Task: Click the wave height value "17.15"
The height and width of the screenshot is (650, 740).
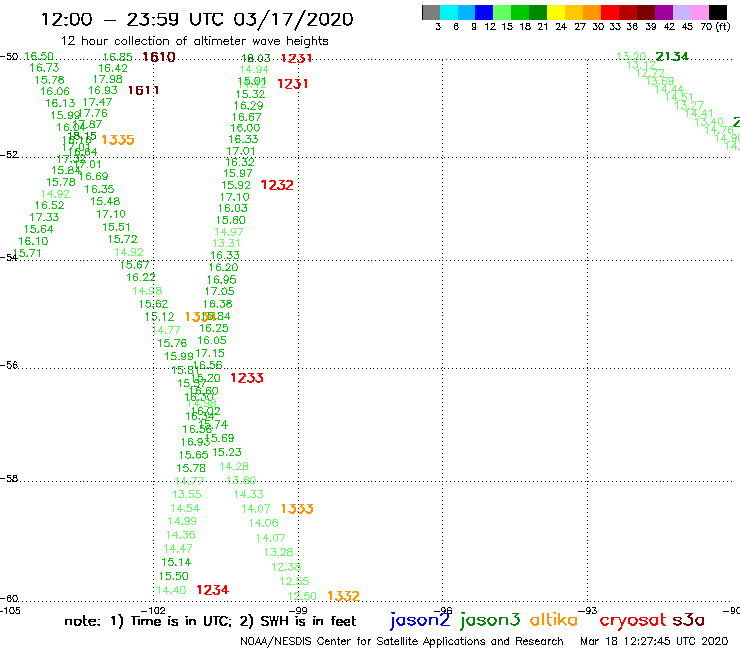Action: pyautogui.click(x=210, y=353)
